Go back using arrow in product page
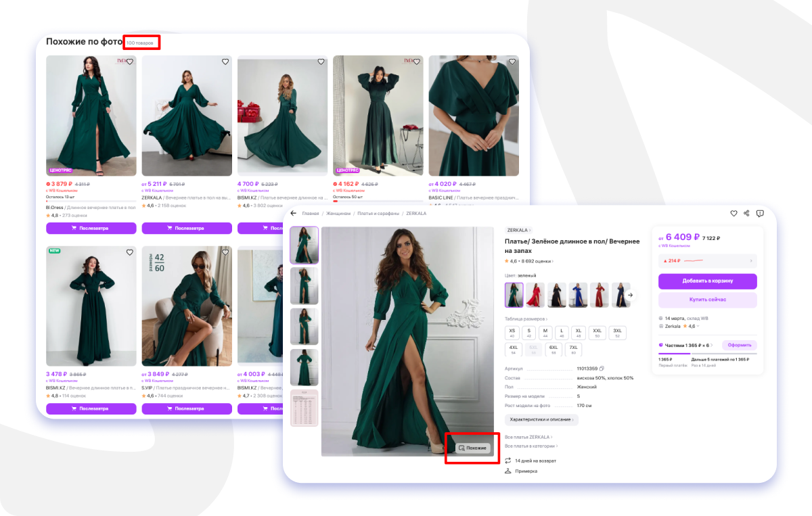 click(294, 213)
